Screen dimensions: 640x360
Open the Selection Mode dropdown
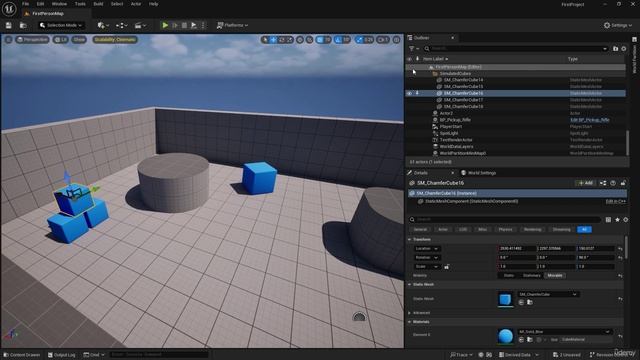(x=61, y=25)
